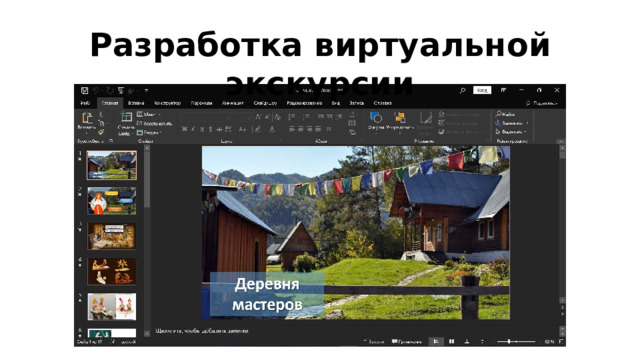Viewport: 640px width, 360px height.
Task: Toggle text shadow S formatting
Action: tap(210, 129)
